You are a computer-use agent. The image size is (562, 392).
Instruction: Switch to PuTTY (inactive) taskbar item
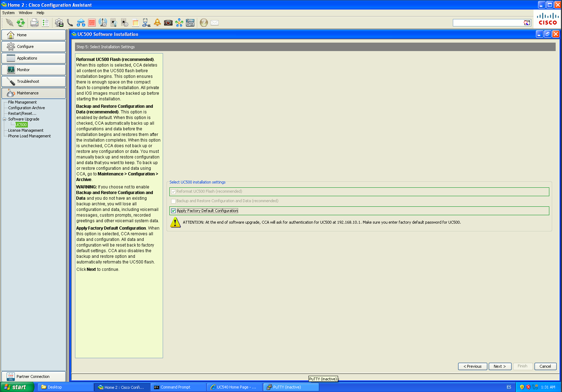point(291,387)
